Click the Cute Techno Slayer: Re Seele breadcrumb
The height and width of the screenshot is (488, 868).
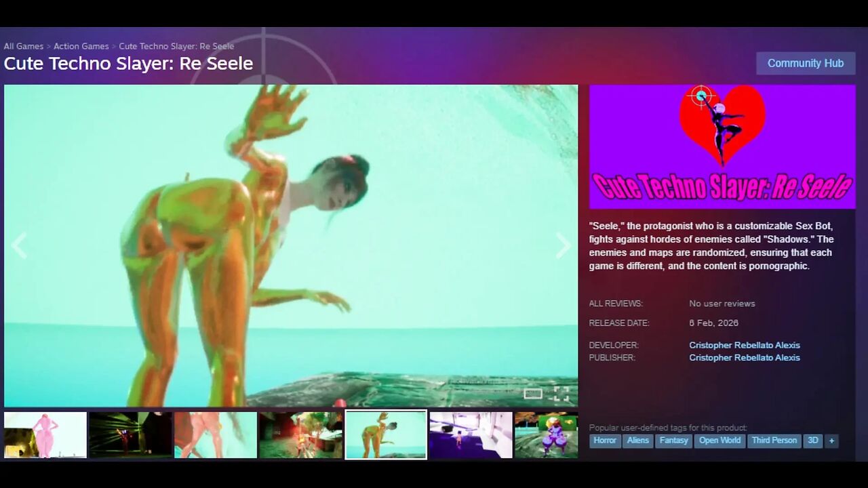[x=176, y=46]
